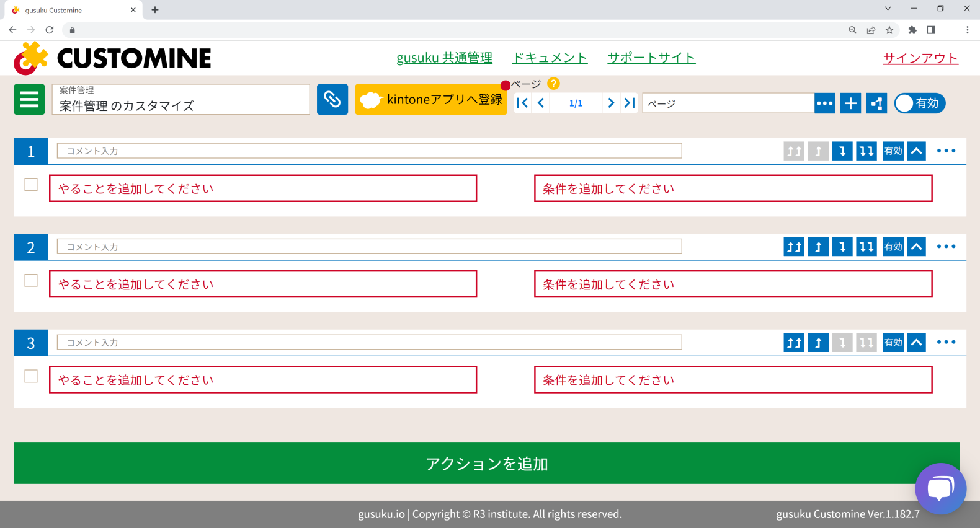Move action 1 to the bottom
The width and height of the screenshot is (980, 528).
866,151
